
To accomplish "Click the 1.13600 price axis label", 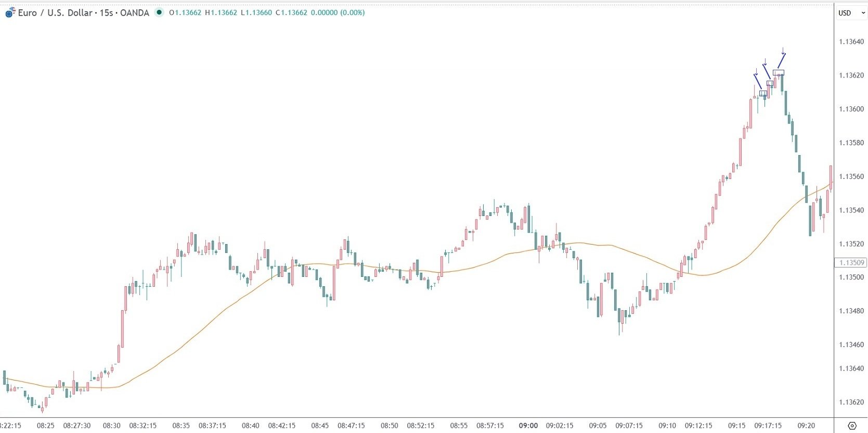I will click(x=851, y=109).
